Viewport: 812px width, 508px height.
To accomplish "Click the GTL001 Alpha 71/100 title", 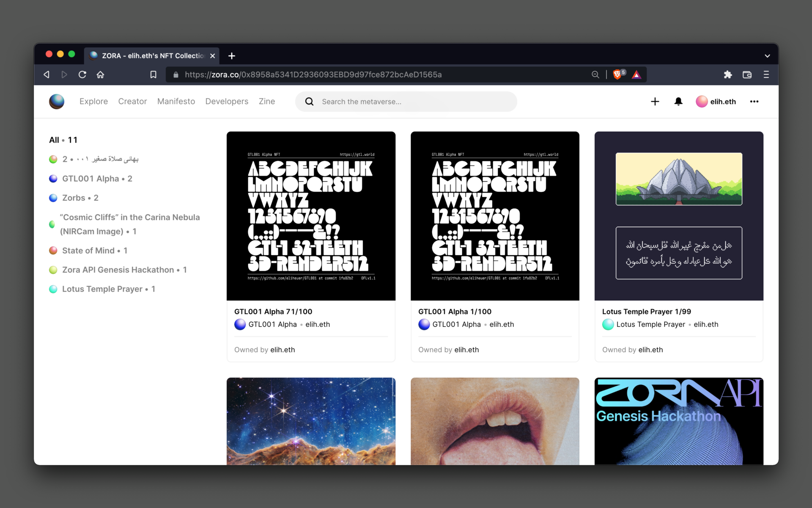I will click(x=273, y=312).
